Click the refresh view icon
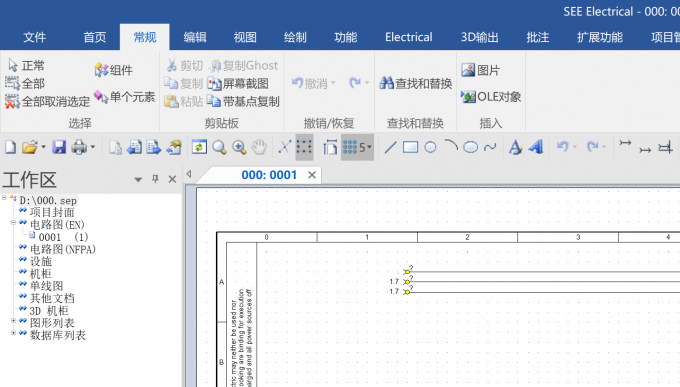Image resolution: width=680 pixels, height=387 pixels. click(x=199, y=148)
